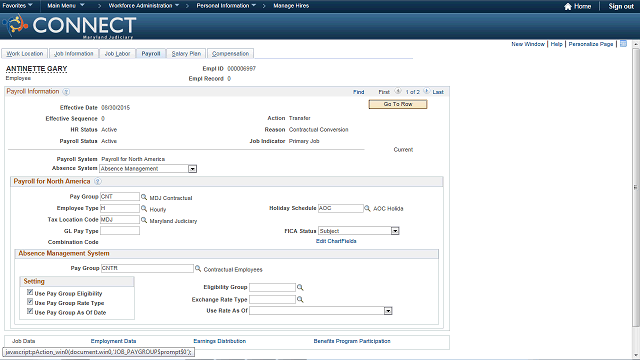Image resolution: width=640 pixels, height=360 pixels.
Task: Click the ANTINETTE GARY employee name
Action: [x=36, y=69]
